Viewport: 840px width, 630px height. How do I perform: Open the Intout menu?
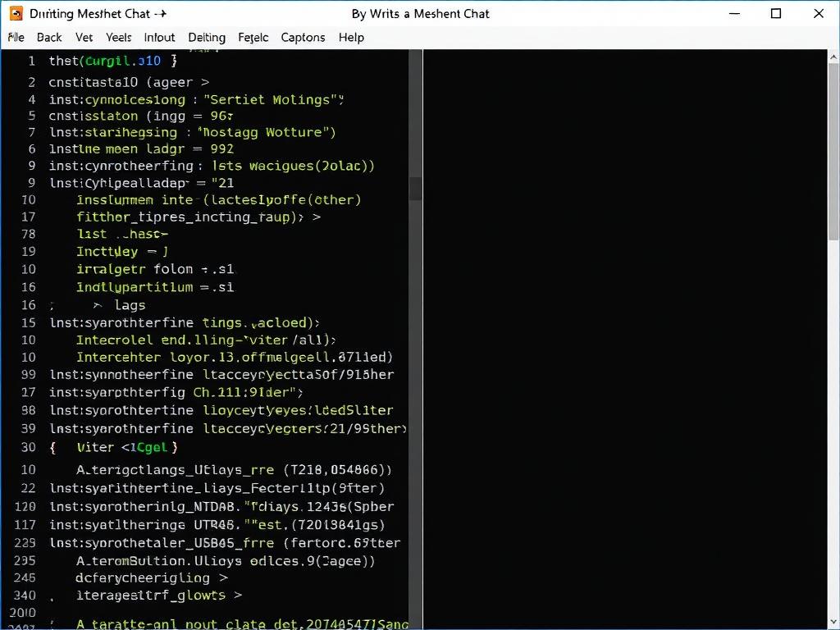160,38
